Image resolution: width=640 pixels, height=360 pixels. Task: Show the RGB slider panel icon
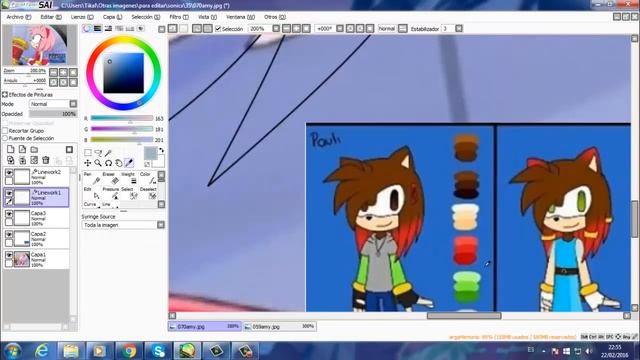[98, 29]
